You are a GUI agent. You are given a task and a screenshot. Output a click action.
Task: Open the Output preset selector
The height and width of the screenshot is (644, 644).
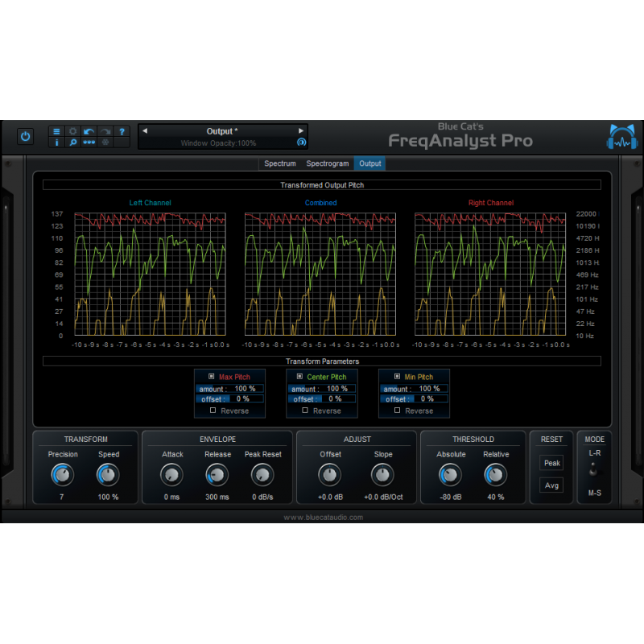[223, 131]
